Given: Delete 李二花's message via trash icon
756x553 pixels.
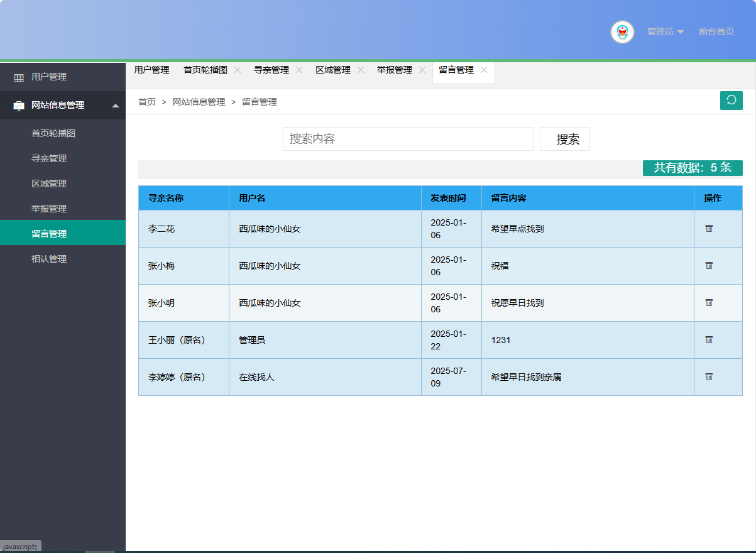Looking at the screenshot, I should point(709,229).
